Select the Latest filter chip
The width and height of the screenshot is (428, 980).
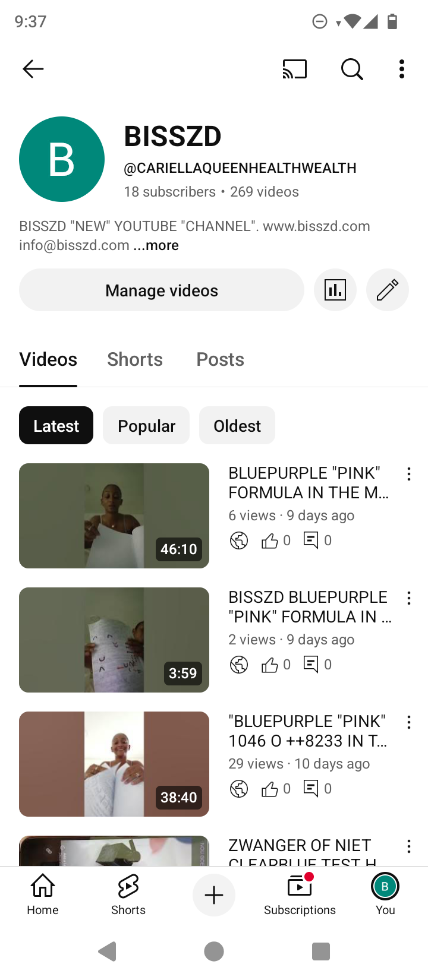(x=56, y=425)
